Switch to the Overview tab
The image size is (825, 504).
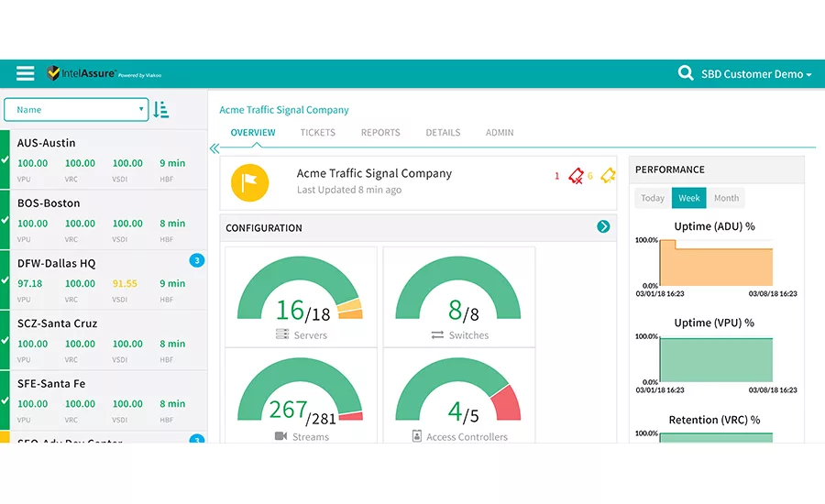click(253, 133)
